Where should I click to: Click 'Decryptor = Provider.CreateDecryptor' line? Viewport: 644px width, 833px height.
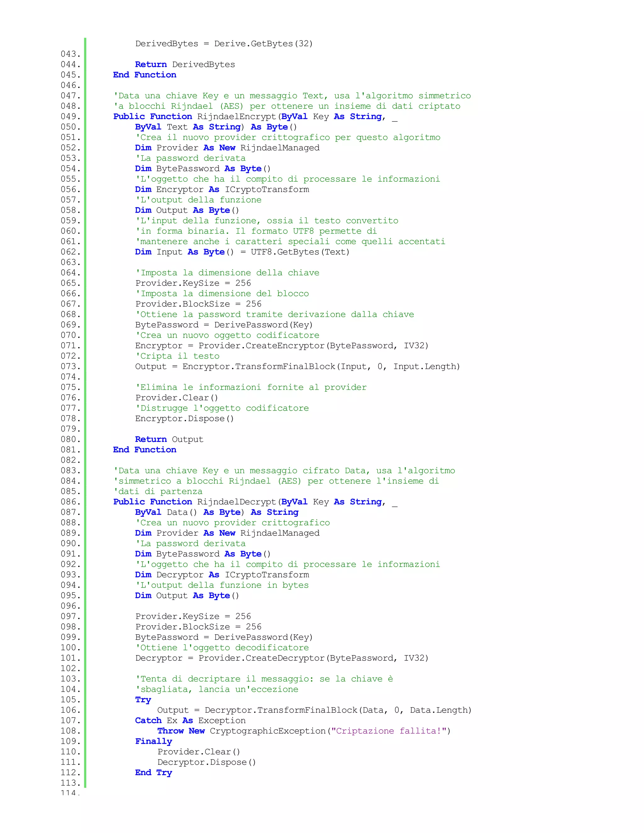point(282,658)
